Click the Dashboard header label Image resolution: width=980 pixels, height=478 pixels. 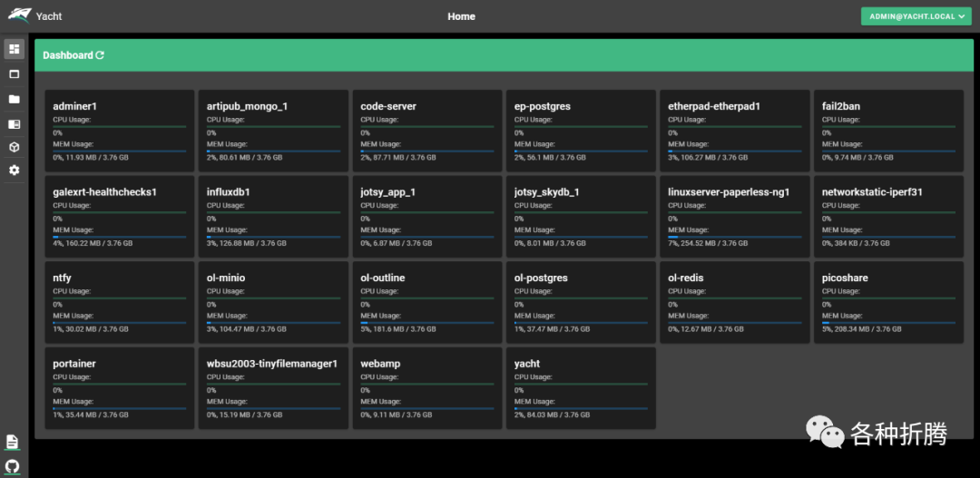coord(67,55)
